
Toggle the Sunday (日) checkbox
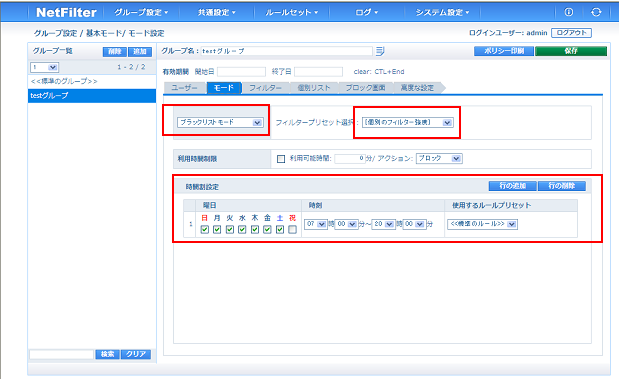pos(204,229)
